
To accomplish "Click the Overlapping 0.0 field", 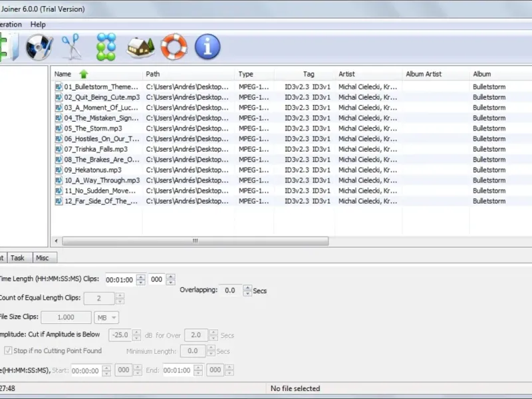I will pos(230,291).
